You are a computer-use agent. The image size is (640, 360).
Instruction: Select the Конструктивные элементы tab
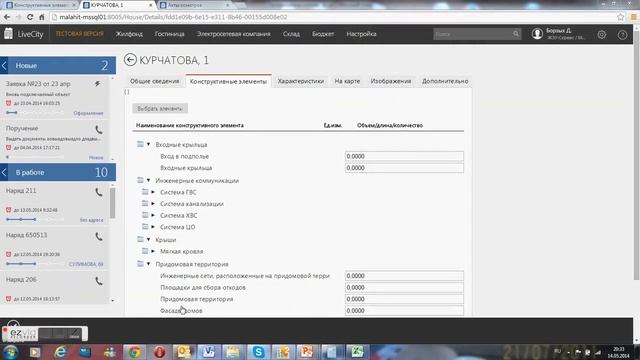click(228, 81)
